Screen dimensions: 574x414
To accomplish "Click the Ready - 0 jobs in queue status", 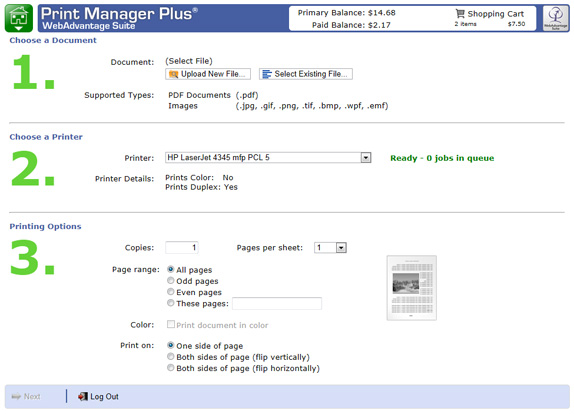I will [442, 158].
